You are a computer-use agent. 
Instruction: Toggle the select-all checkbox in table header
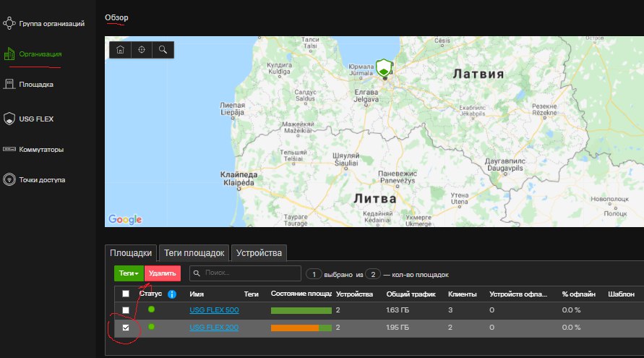pyautogui.click(x=126, y=294)
